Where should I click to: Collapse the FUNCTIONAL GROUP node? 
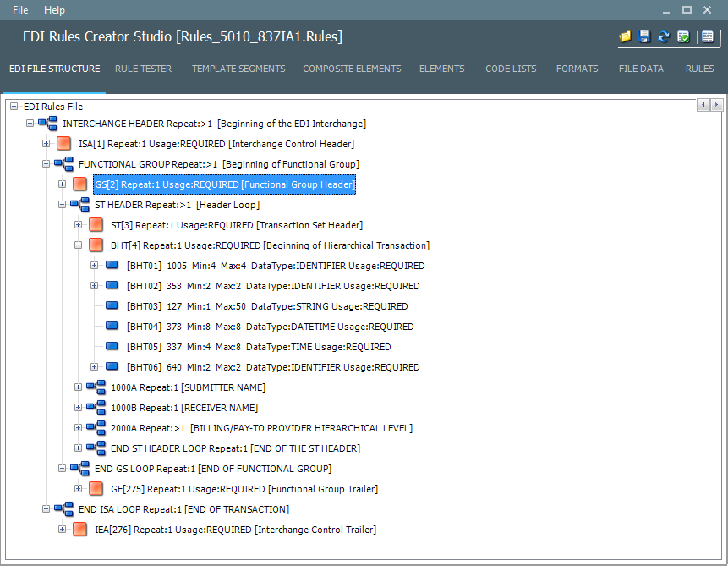[46, 163]
